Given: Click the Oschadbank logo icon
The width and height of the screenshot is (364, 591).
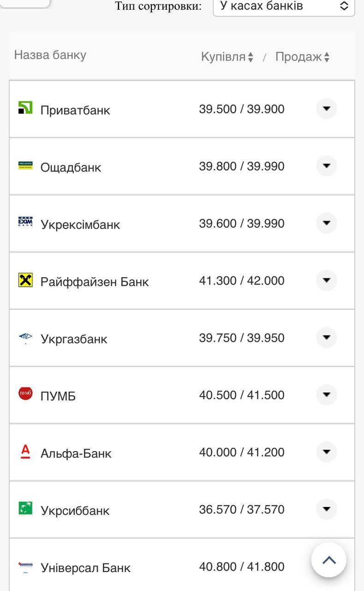Looking at the screenshot, I should pos(25,165).
